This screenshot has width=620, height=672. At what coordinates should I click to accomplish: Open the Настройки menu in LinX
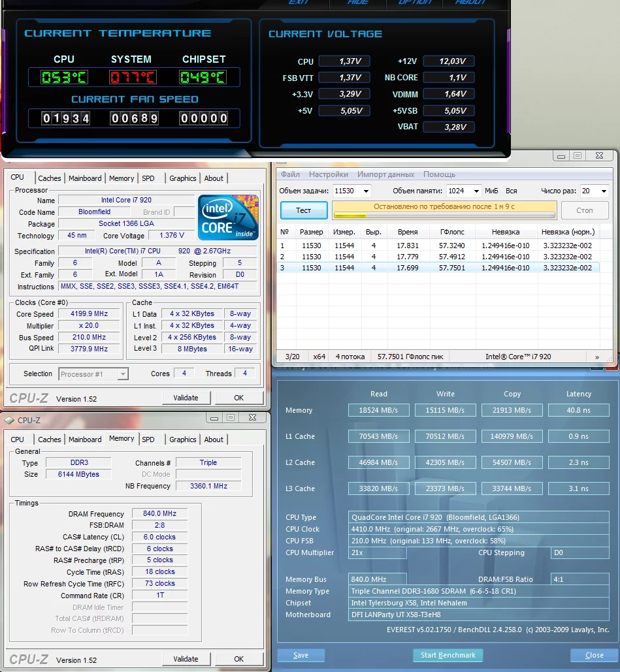(329, 174)
